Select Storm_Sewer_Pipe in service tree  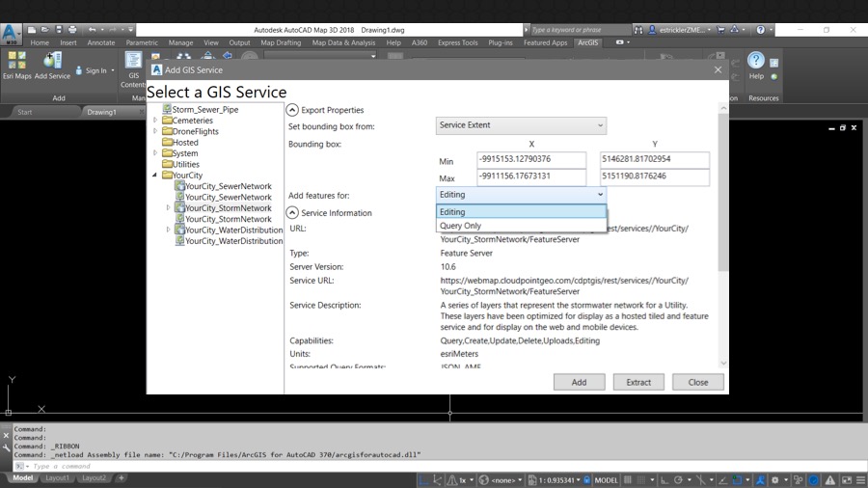pyautogui.click(x=204, y=110)
